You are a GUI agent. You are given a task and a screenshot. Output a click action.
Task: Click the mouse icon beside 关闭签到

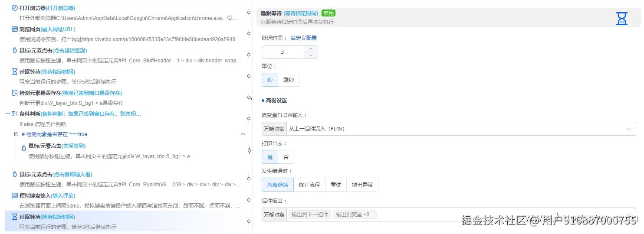(x=24, y=148)
